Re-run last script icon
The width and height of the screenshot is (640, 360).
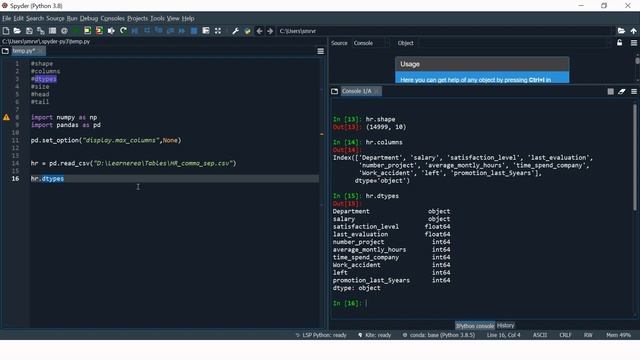[x=123, y=31]
